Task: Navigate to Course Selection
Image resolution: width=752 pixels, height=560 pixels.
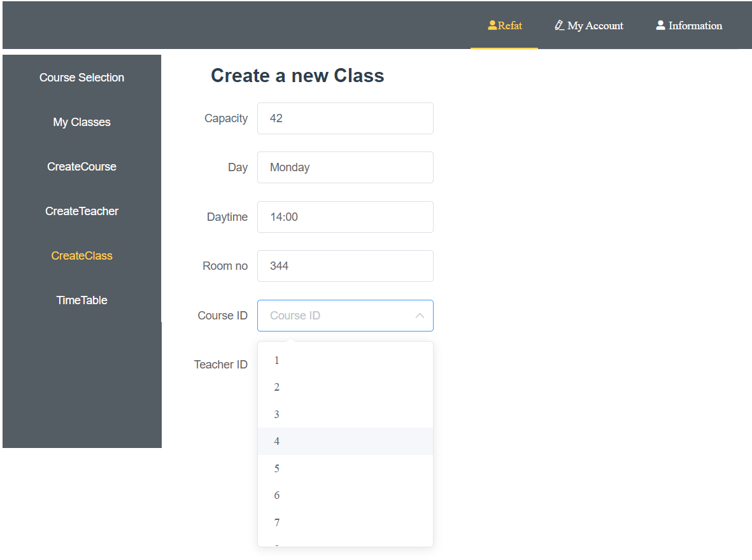Action: click(82, 77)
